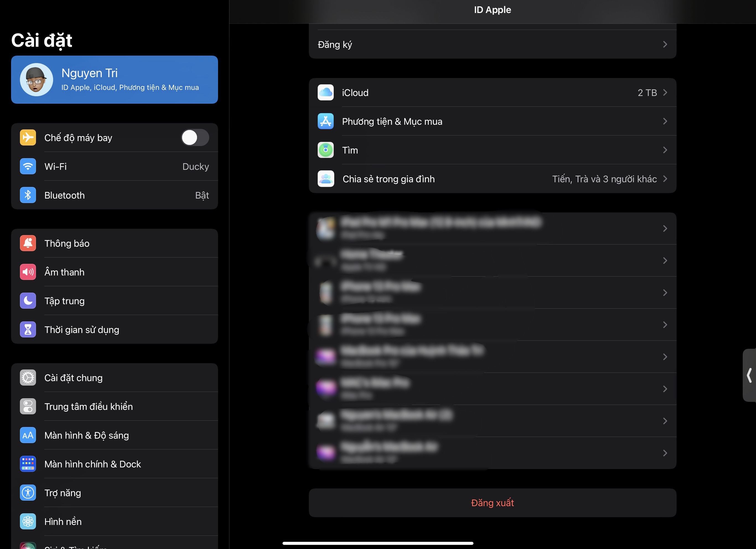
Task: Toggle Chế độ máy bay switch
Action: (195, 137)
